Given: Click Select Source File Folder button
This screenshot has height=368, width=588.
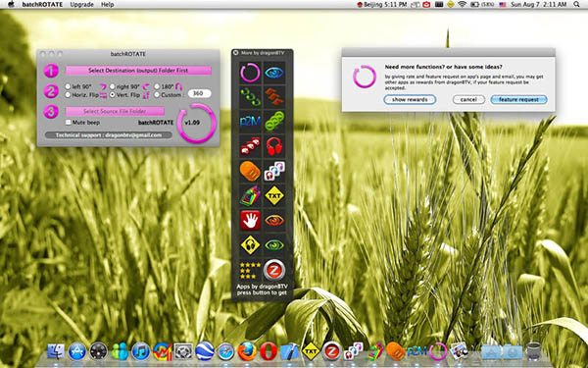Looking at the screenshot, I should coord(115,111).
